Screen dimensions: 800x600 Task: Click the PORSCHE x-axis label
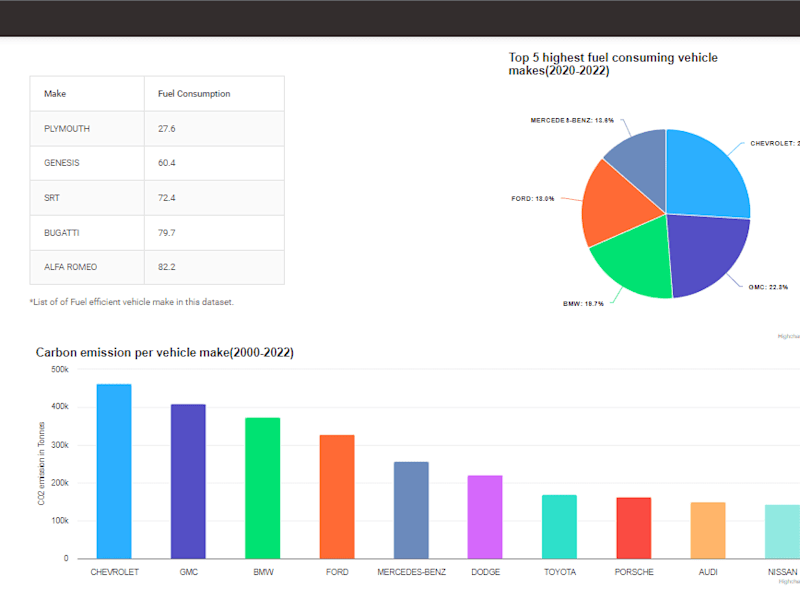[634, 572]
